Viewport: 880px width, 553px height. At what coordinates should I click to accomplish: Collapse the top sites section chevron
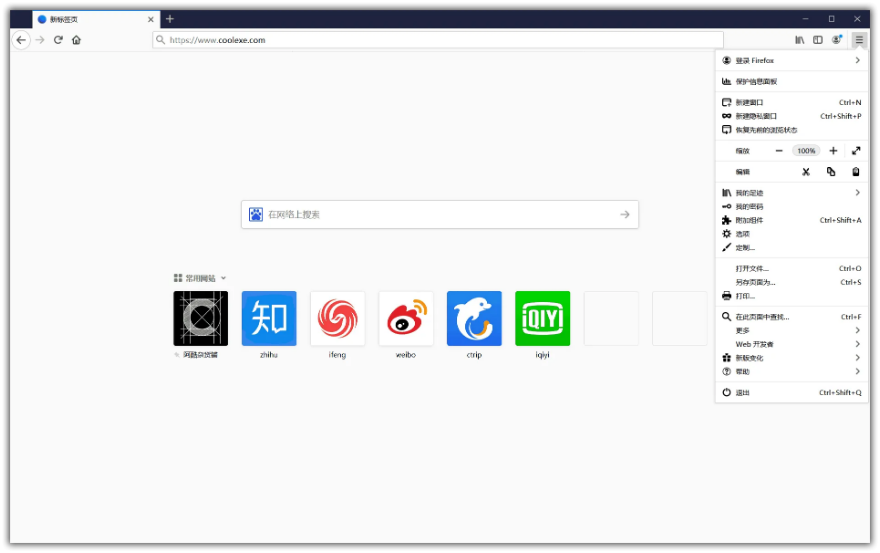(223, 278)
